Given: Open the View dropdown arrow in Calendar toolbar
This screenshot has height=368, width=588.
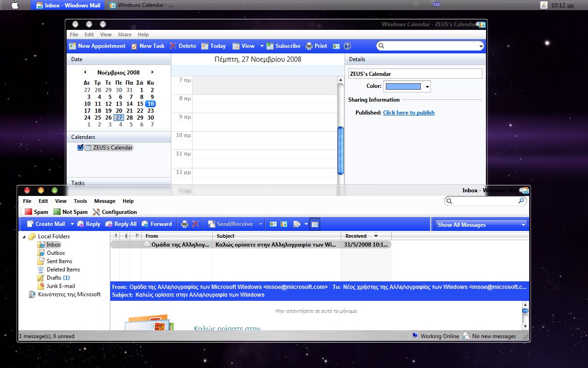Looking at the screenshot, I should tap(262, 46).
